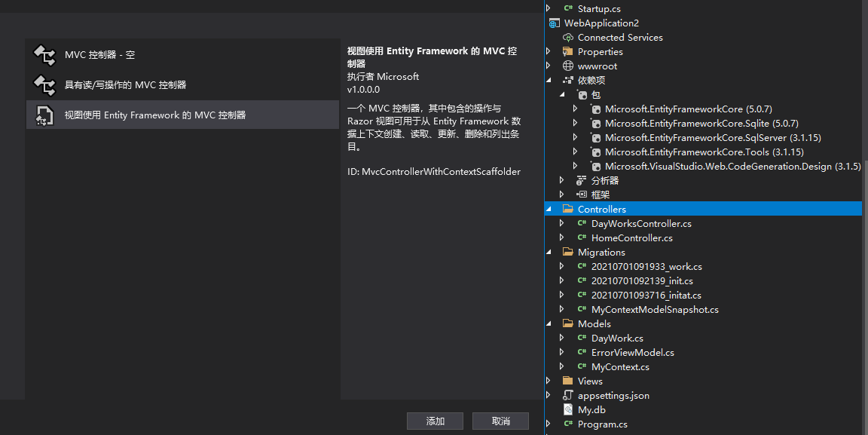The image size is (868, 435).
Task: Select DayWork.cs model file
Action: (617, 338)
